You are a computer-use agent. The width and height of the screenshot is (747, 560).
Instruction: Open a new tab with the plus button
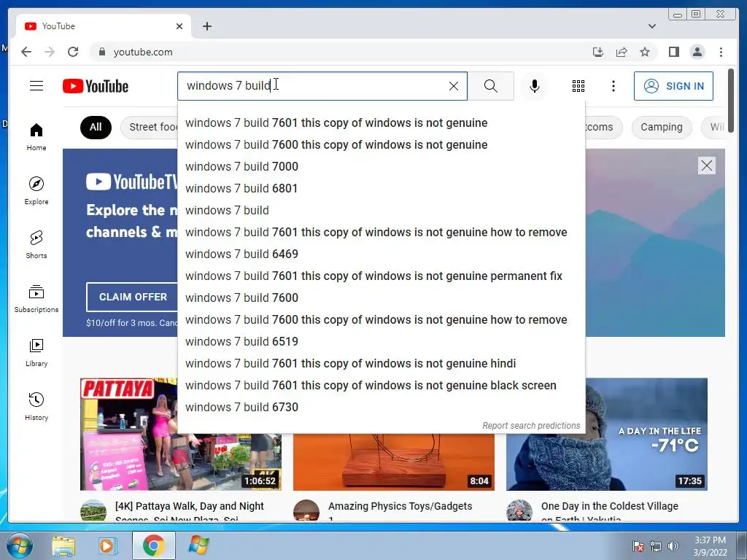[x=206, y=26]
